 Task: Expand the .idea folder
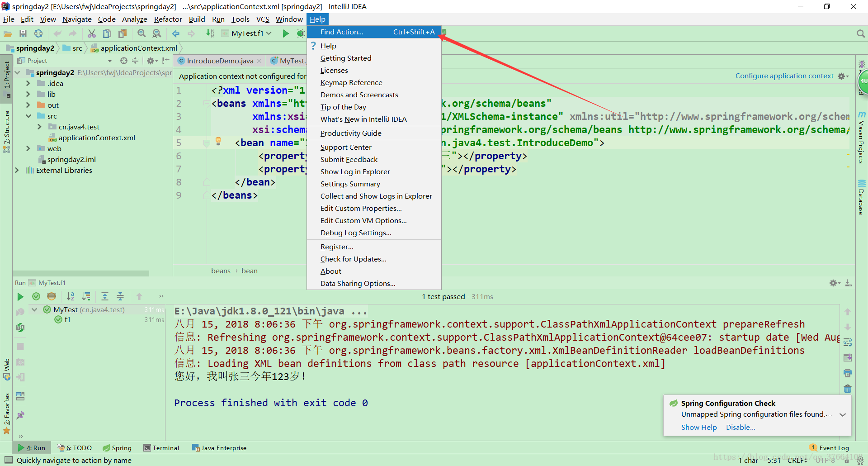28,83
